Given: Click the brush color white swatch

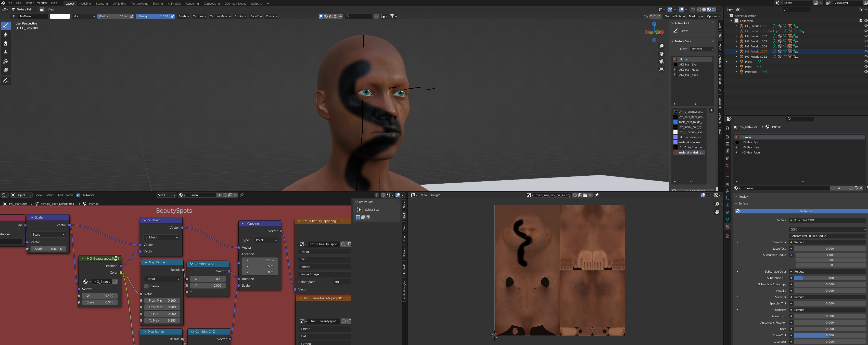Looking at the screenshot, I should 60,16.
